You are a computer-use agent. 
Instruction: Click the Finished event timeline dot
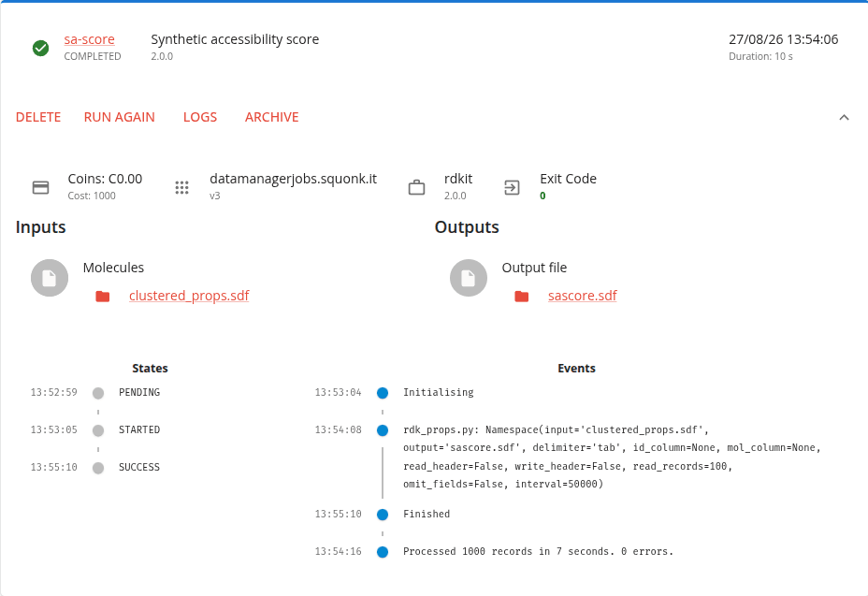(x=383, y=515)
